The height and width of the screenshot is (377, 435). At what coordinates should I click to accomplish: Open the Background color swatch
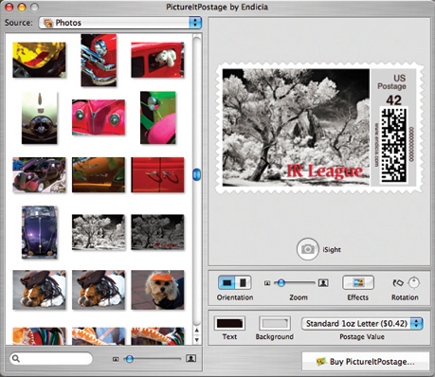click(275, 323)
